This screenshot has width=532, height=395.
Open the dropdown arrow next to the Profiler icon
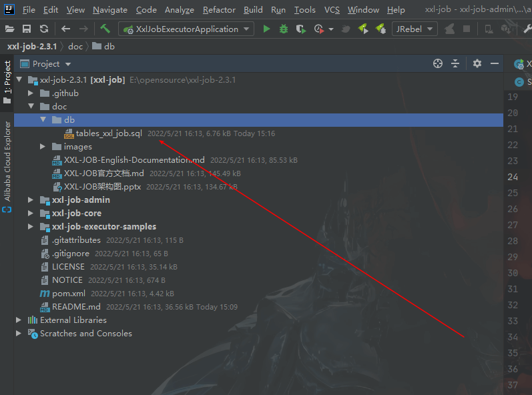[331, 29]
